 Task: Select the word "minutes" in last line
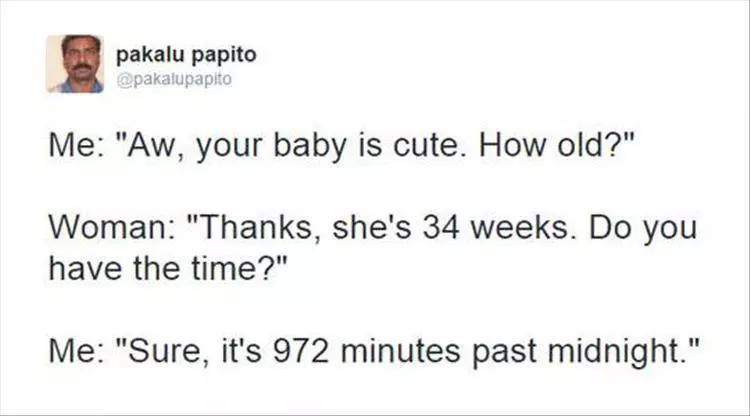pos(401,350)
